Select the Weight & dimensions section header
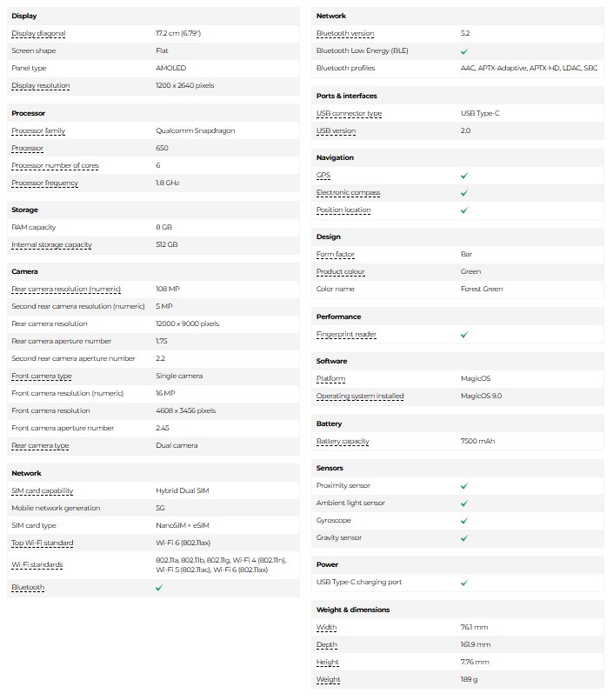Image resolution: width=613 pixels, height=700 pixels. [353, 610]
